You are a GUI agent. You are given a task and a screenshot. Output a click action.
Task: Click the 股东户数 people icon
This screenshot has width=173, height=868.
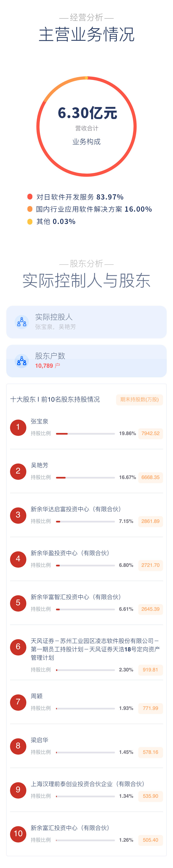pos(22,361)
